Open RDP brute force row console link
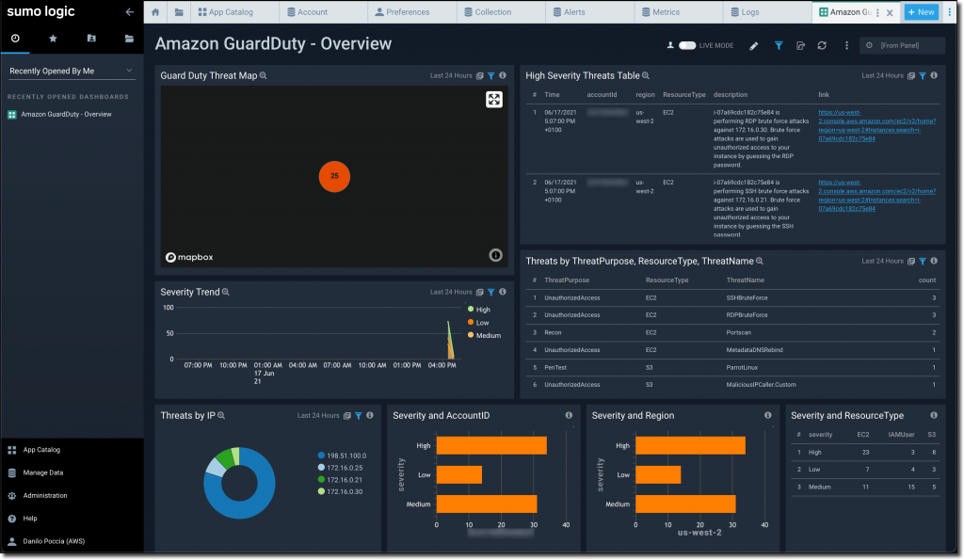964x560 pixels. [x=876, y=125]
